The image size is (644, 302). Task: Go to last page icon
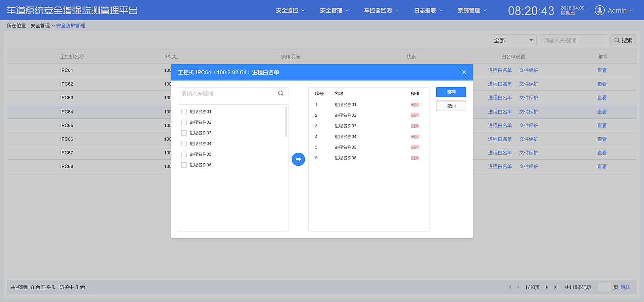556,287
